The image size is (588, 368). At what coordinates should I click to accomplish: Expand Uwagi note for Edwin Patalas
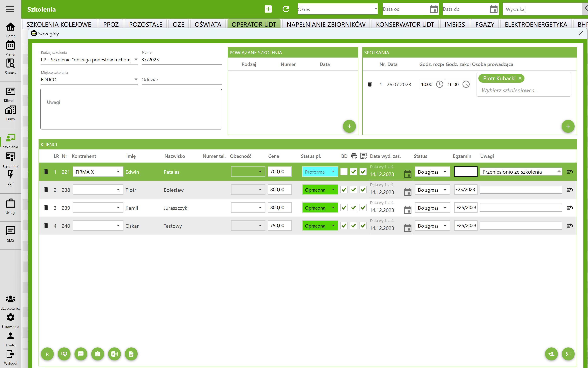click(x=559, y=172)
